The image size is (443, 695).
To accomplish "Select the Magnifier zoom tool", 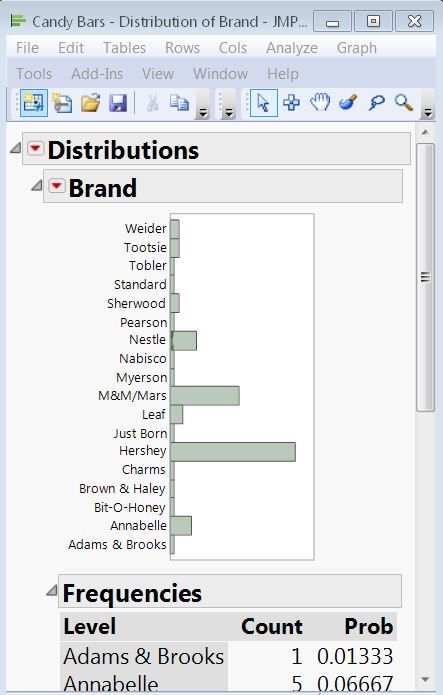I will pos(404,103).
